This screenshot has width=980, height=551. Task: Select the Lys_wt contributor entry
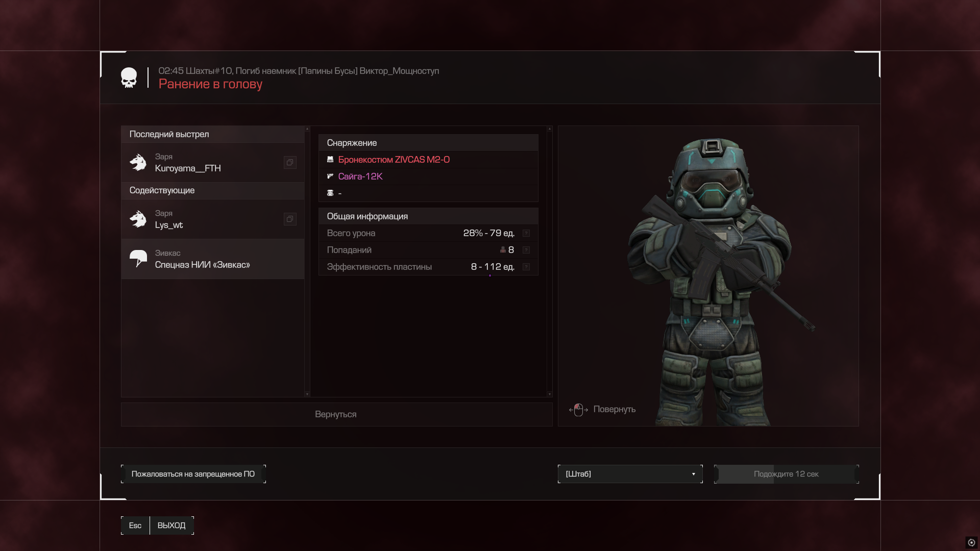(x=204, y=219)
